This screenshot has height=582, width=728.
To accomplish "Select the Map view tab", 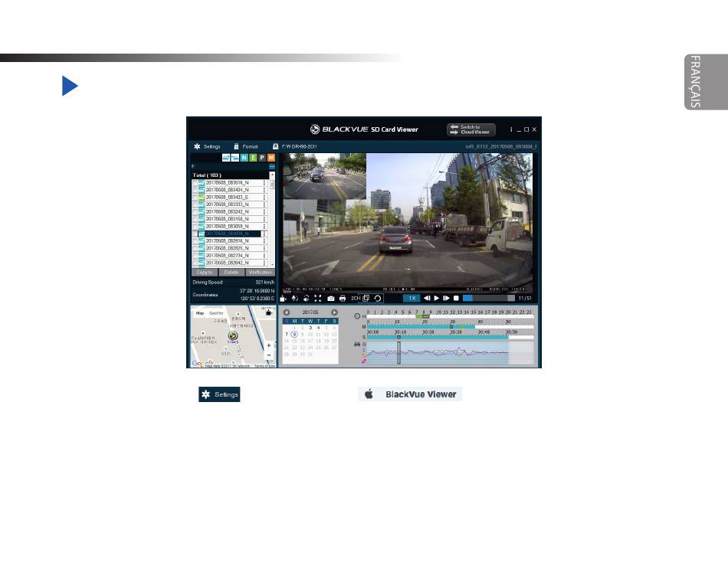I will tap(200, 313).
